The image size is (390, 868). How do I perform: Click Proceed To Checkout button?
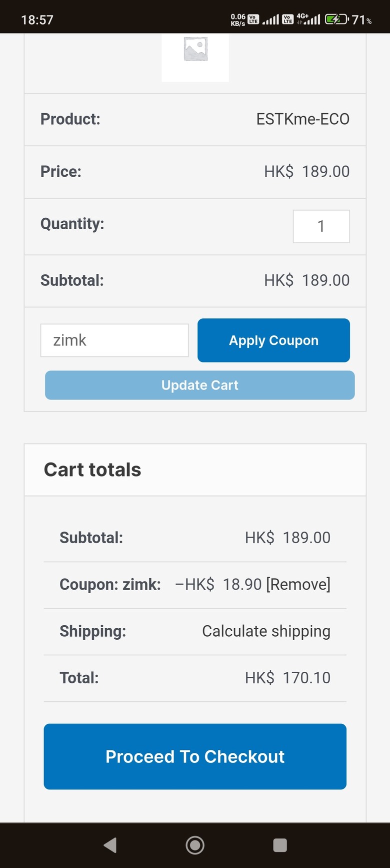coord(195,756)
